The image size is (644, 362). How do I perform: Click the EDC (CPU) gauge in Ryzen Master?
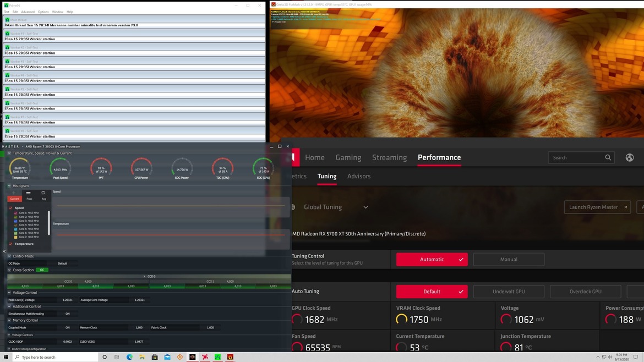(263, 168)
